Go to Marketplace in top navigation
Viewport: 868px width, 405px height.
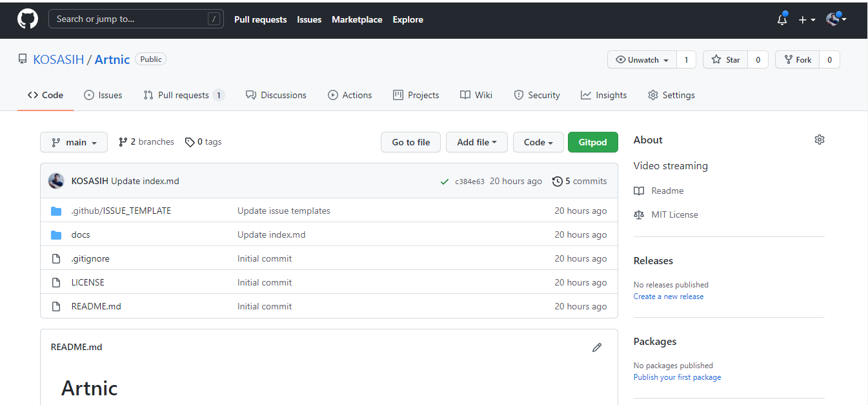[x=357, y=20]
